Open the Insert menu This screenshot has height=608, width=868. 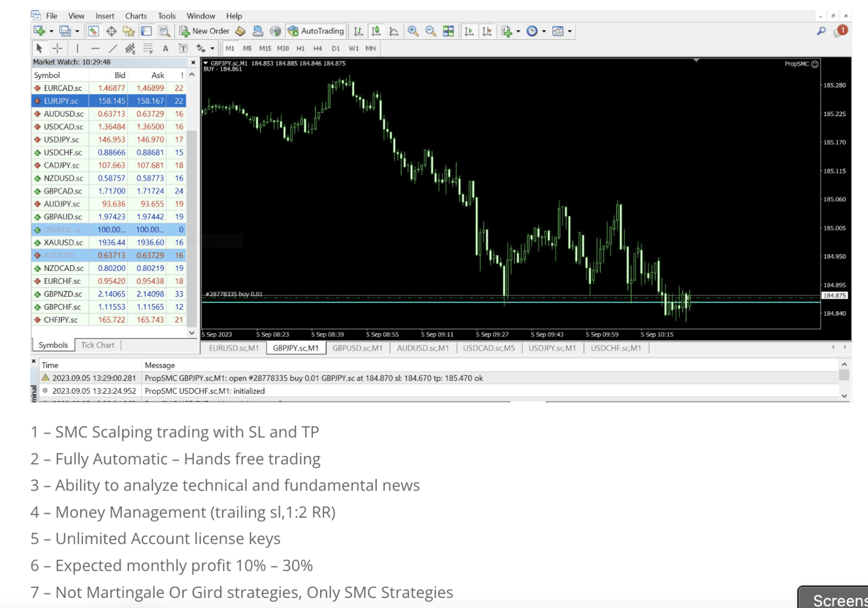click(104, 16)
